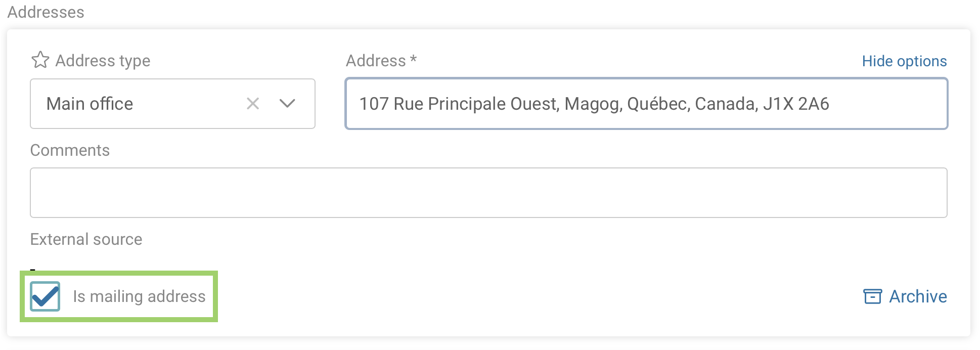Hide the address options
Viewport: 980px width, 350px height.
pyautogui.click(x=904, y=61)
